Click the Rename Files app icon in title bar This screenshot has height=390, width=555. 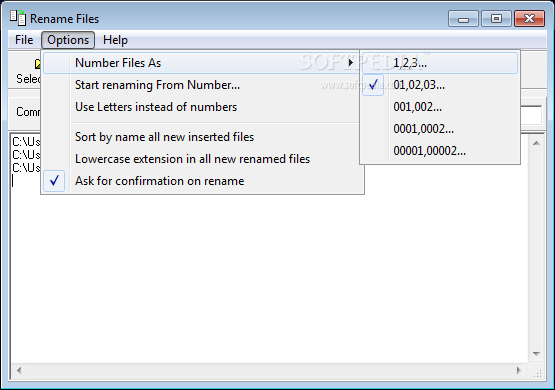coord(18,18)
